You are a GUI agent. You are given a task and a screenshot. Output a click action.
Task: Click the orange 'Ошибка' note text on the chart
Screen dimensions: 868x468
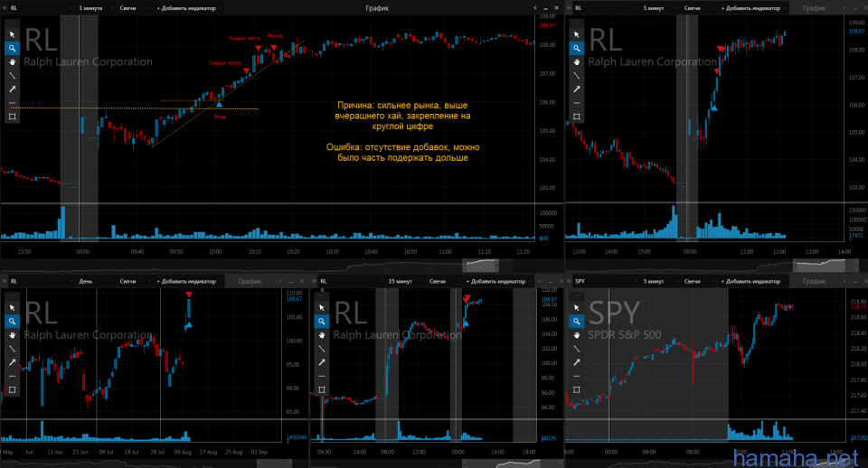pos(403,153)
